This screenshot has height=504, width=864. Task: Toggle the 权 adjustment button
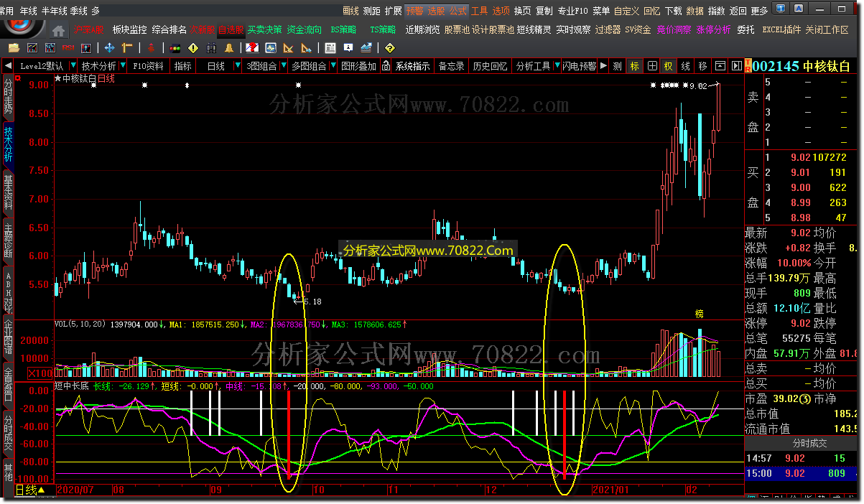[669, 66]
